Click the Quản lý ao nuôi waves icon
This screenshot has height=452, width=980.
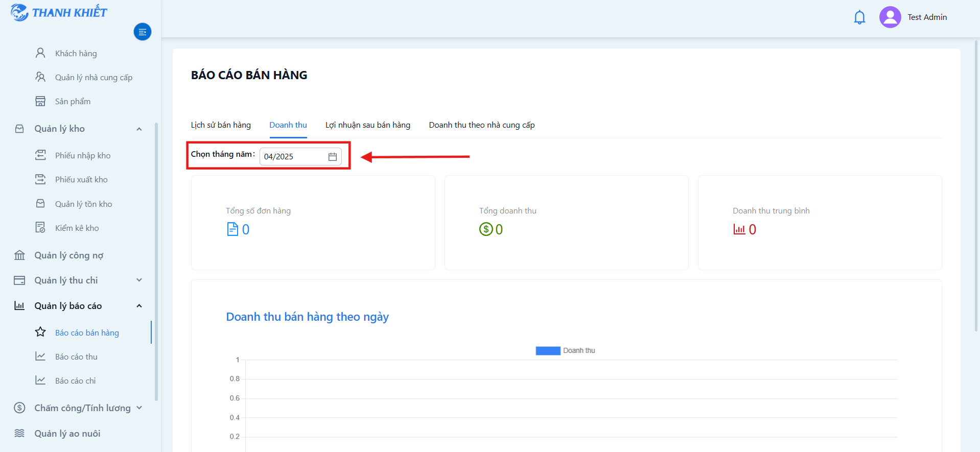tap(19, 433)
